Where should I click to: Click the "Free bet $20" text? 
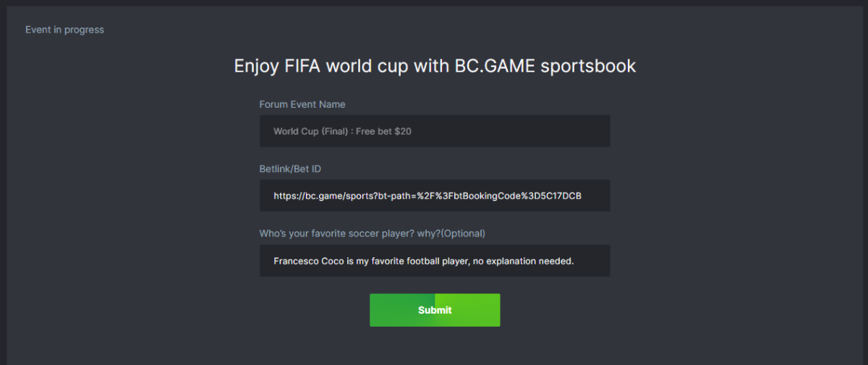tap(383, 132)
